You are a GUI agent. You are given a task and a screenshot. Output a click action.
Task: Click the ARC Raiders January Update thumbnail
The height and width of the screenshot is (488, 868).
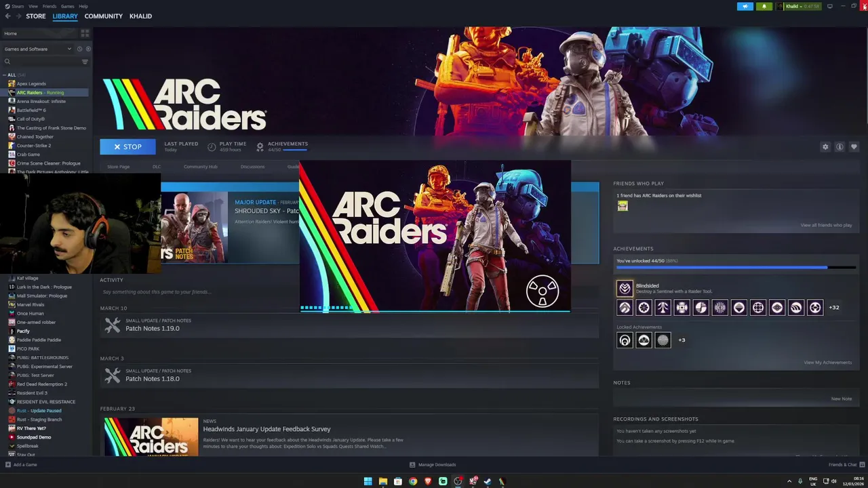pyautogui.click(x=151, y=436)
